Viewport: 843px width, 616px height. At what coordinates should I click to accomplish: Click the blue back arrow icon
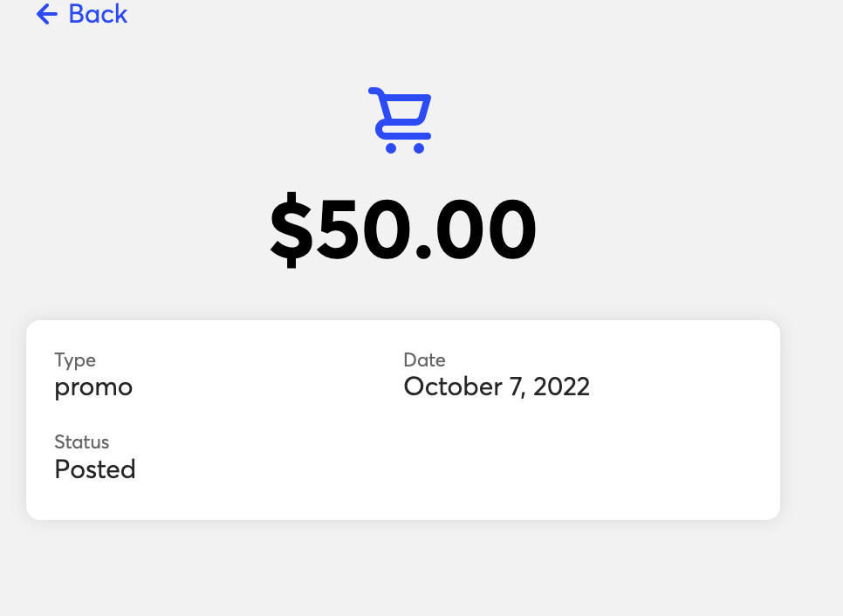pyautogui.click(x=47, y=14)
